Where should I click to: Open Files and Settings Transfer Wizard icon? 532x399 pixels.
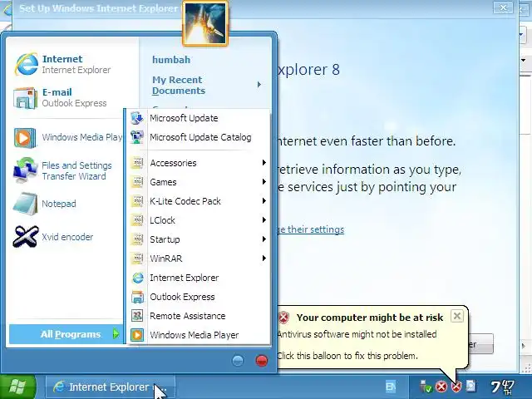[25, 170]
